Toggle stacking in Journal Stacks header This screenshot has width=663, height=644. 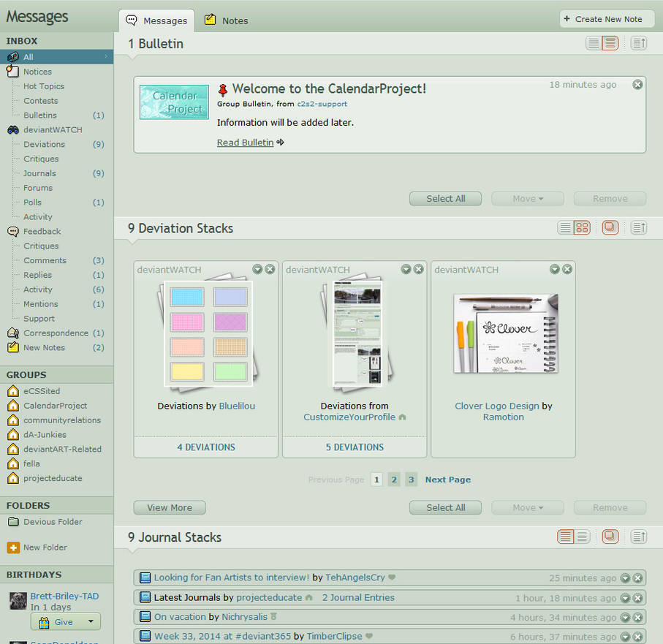[610, 537]
